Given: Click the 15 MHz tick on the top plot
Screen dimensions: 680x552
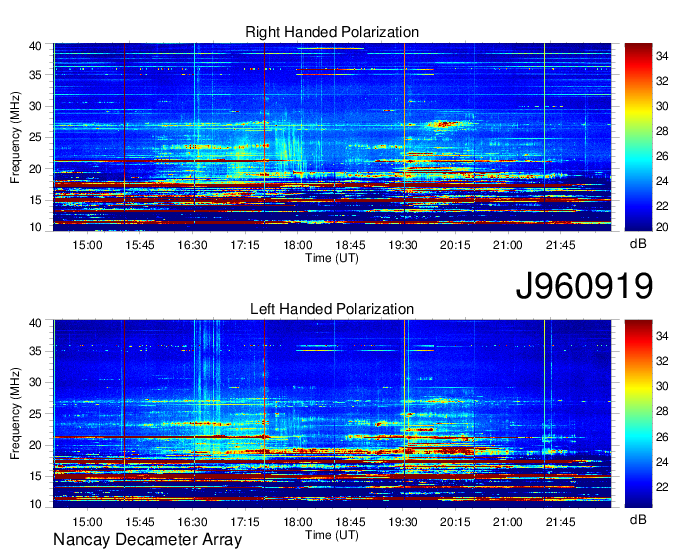Looking at the screenshot, I should [36, 200].
